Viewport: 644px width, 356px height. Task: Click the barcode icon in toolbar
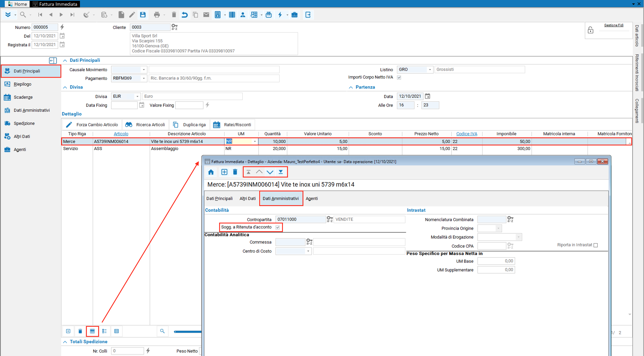232,15
